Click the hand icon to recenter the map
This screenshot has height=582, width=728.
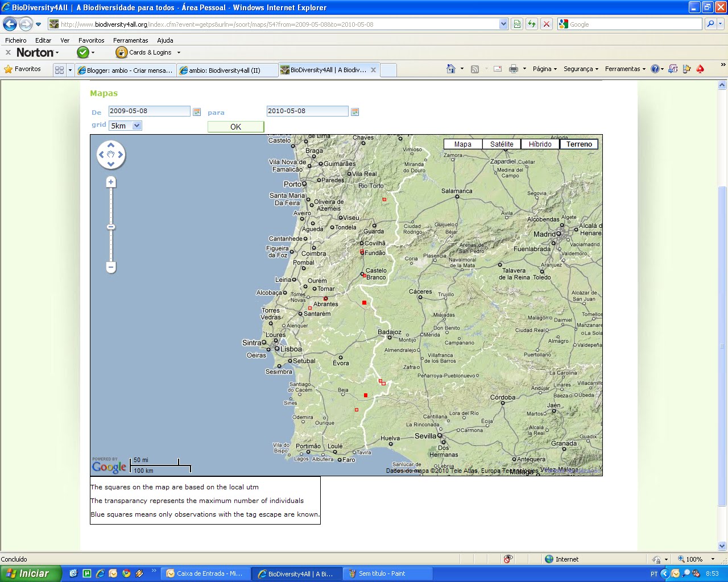[111, 155]
